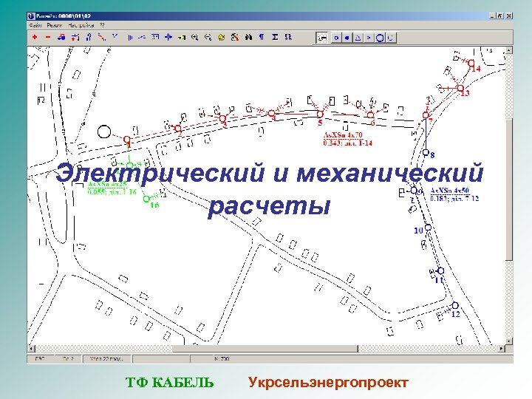Open the first menu bar item 'Файл'
532x399 pixels.
tap(35, 25)
